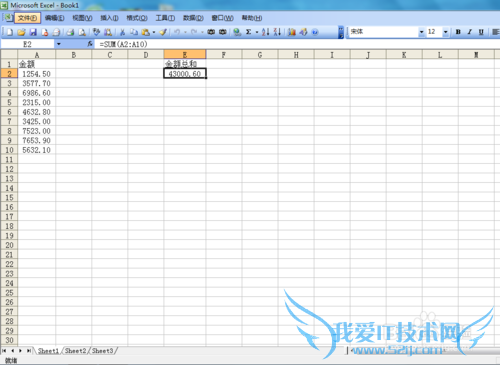
Task: Expand the font name dropdown
Action: pyautogui.click(x=421, y=32)
